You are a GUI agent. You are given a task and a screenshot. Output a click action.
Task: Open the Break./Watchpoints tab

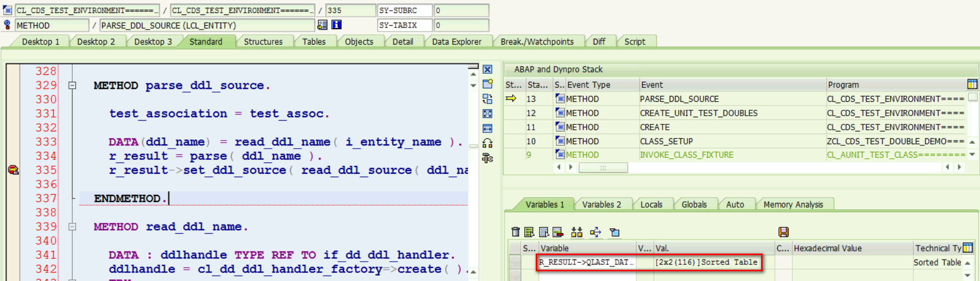[537, 41]
